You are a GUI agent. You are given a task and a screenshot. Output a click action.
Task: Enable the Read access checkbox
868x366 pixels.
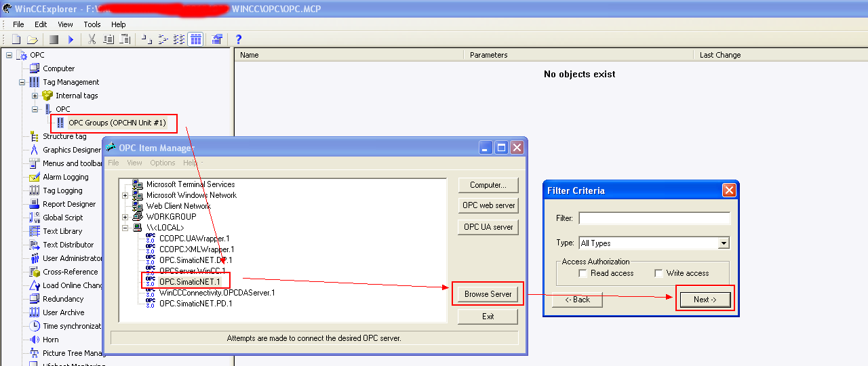583,273
